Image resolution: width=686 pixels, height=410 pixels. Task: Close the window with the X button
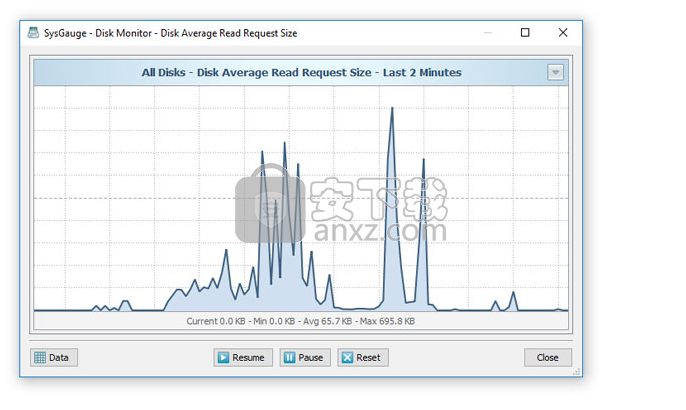563,32
